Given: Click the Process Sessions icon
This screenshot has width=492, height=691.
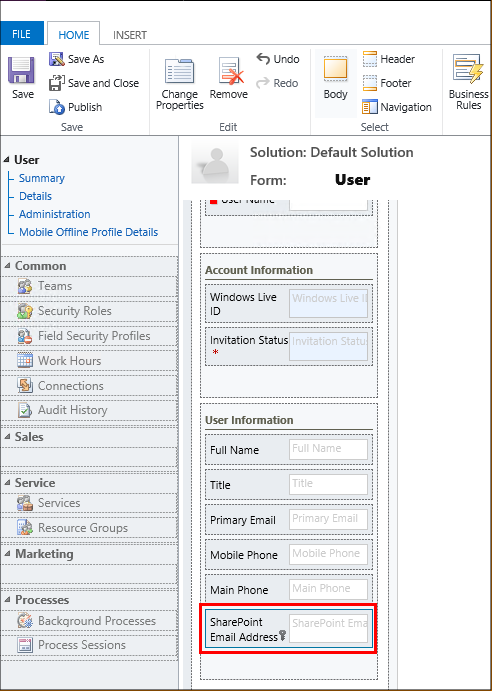Looking at the screenshot, I should click(25, 645).
